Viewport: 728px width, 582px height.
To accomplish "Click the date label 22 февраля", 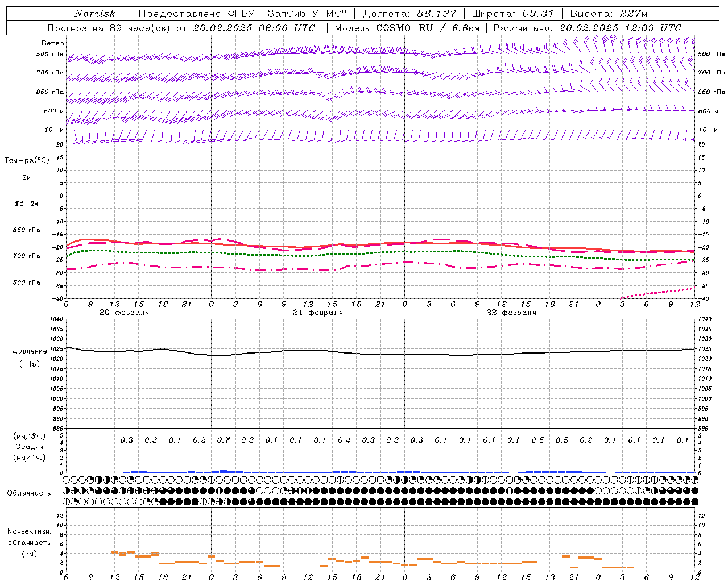I will tap(511, 313).
